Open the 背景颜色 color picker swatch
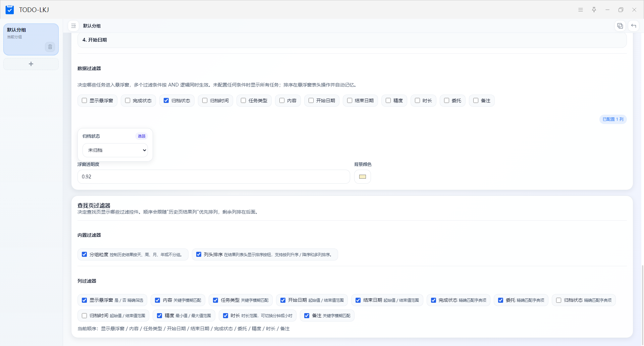This screenshot has height=346, width=644. click(363, 177)
